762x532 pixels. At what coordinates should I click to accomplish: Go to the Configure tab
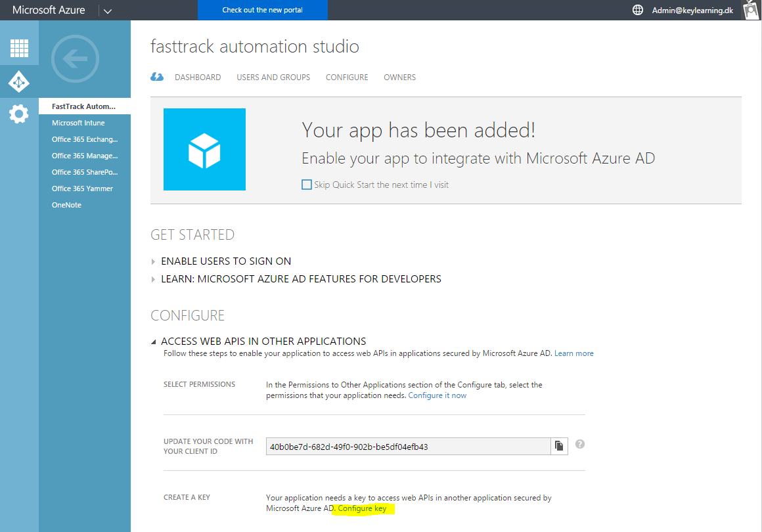pyautogui.click(x=347, y=78)
